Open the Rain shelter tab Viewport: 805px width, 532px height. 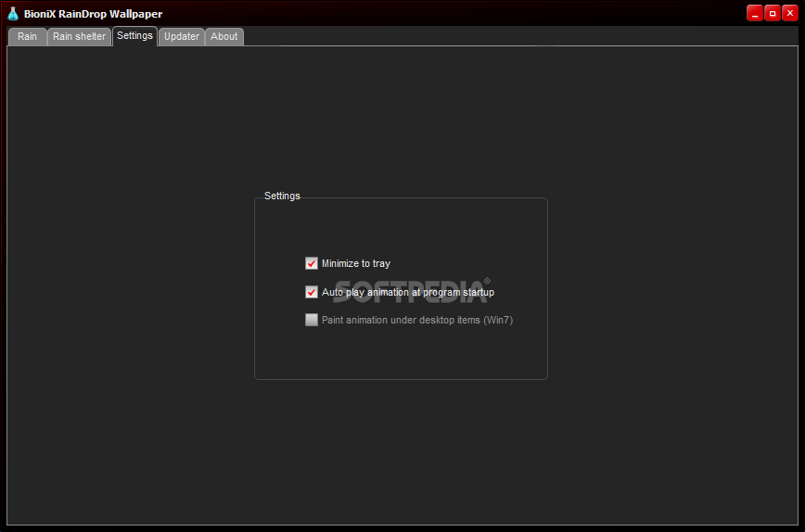[79, 36]
